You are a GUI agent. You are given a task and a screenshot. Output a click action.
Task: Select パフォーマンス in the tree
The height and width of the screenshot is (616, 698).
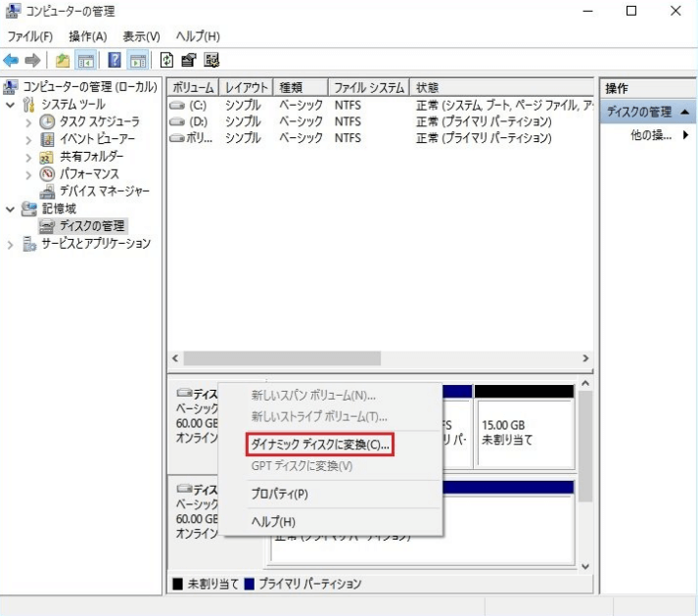point(89,173)
